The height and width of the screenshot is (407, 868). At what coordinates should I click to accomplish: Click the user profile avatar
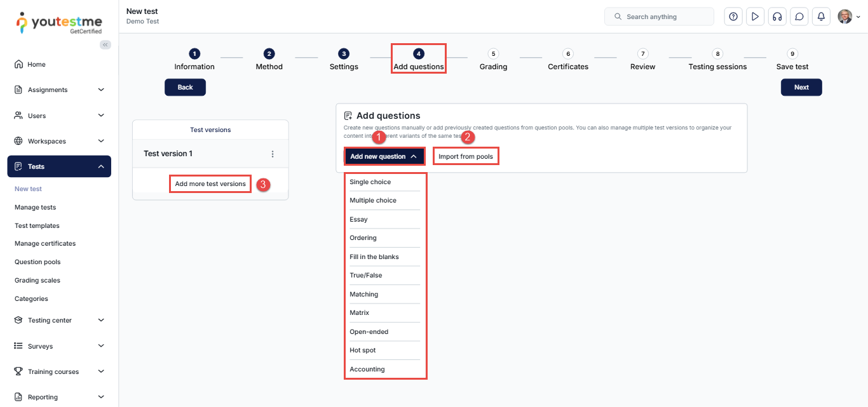click(x=844, y=17)
